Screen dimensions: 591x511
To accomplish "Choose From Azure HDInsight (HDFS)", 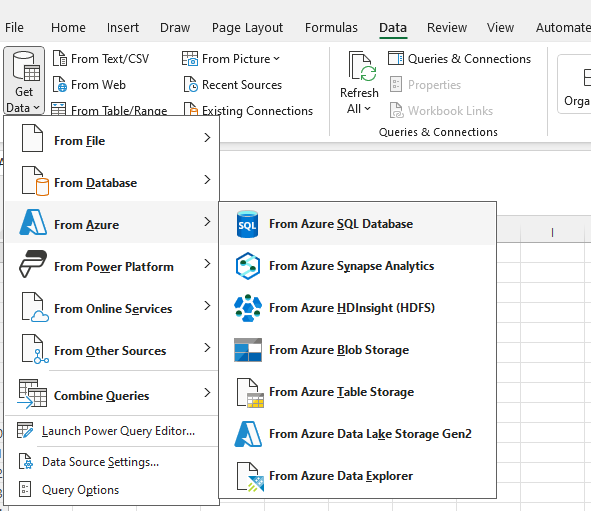I will tap(357, 308).
